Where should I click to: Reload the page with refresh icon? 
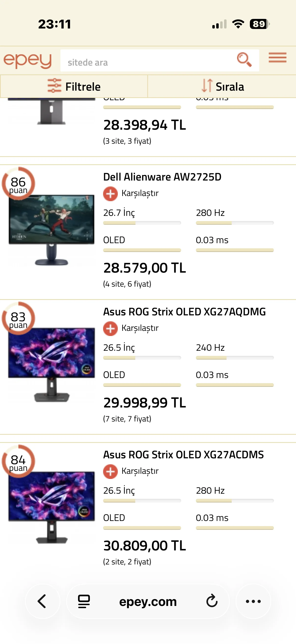212,601
